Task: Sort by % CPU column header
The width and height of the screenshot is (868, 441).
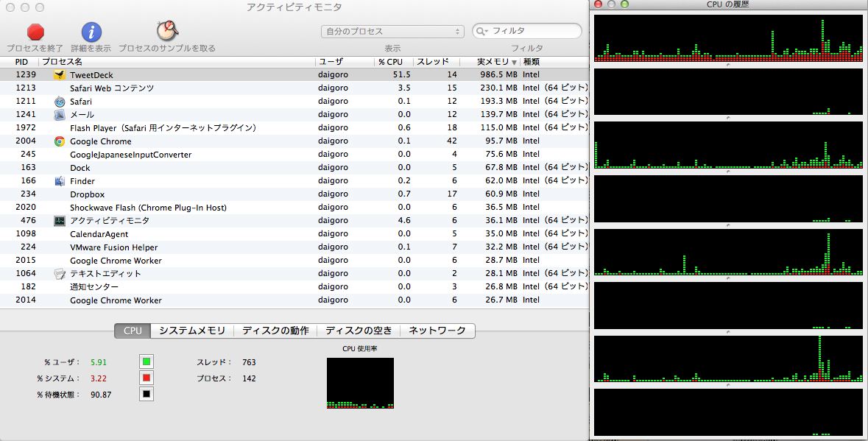Action: coord(393,62)
